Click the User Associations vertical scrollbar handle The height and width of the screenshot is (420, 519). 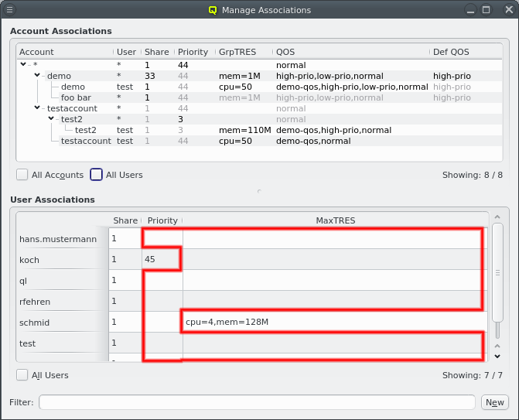point(497,272)
